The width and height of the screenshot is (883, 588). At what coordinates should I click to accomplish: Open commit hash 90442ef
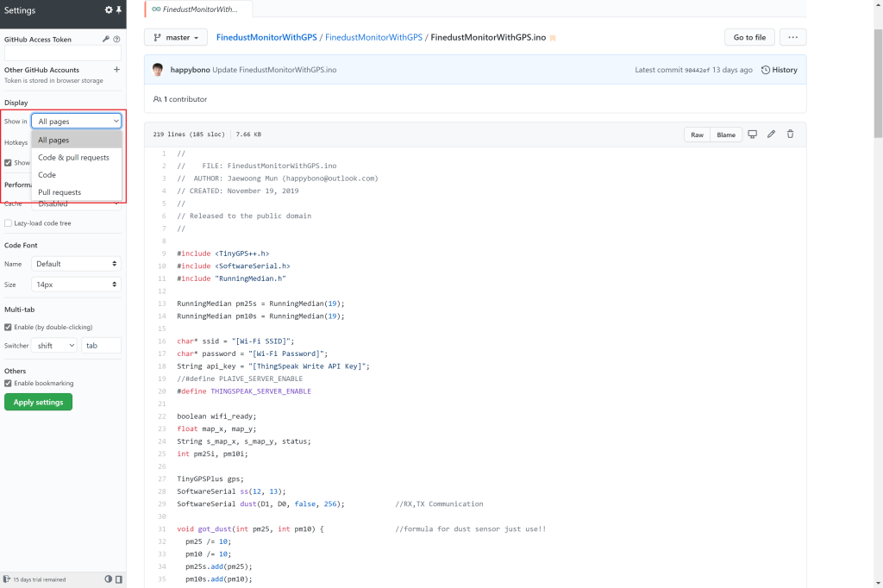697,70
